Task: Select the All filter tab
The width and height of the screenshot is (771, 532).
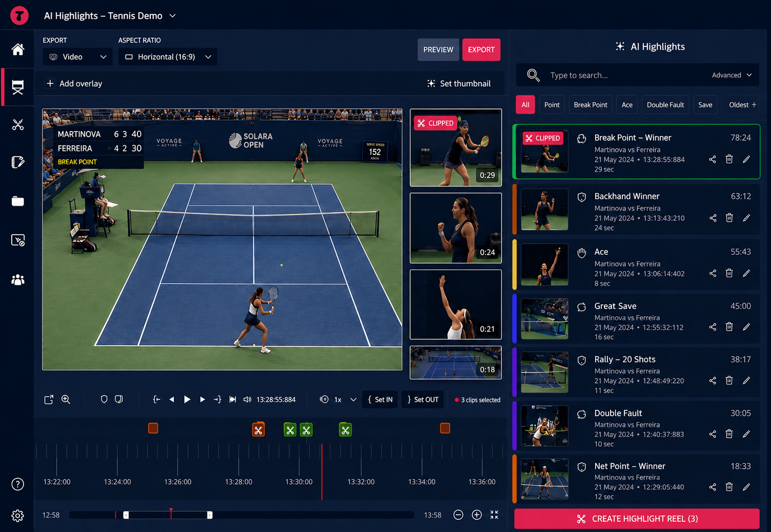Action: 525,105
